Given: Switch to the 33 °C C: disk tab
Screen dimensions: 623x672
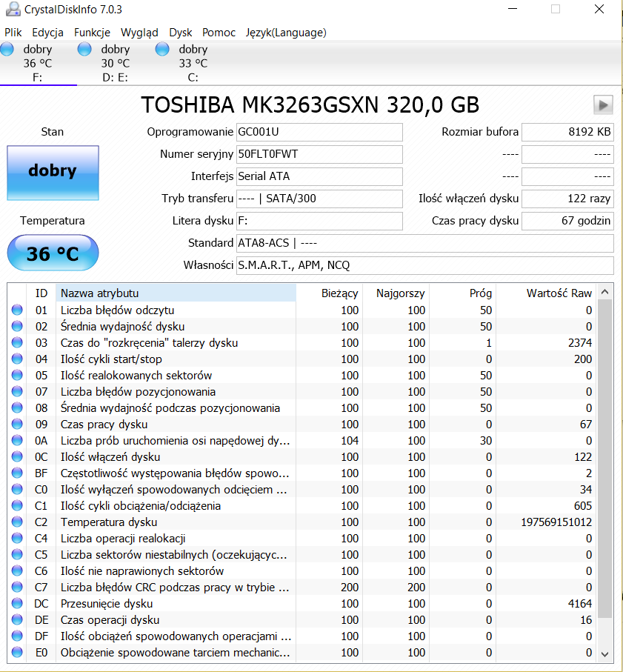Looking at the screenshot, I should (193, 64).
